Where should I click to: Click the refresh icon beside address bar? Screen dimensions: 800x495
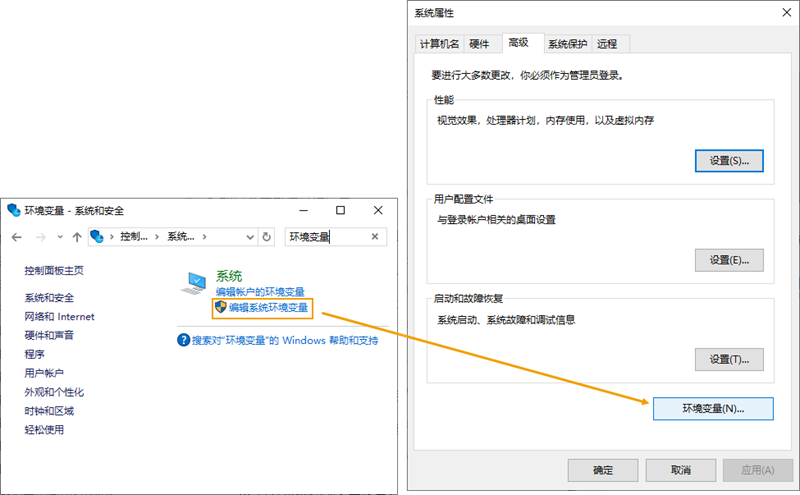tap(267, 237)
